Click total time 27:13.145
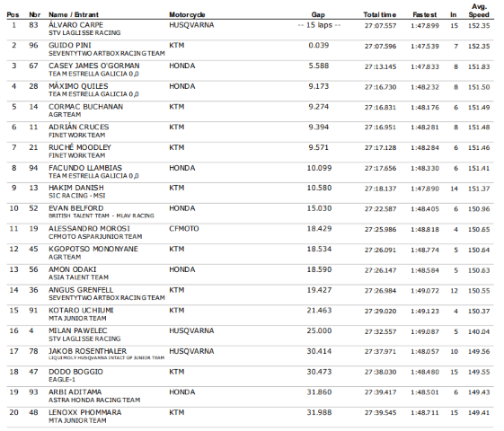The image size is (504, 431). (x=380, y=66)
